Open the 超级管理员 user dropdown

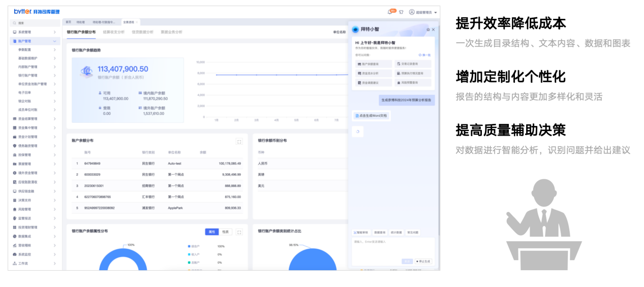click(423, 12)
